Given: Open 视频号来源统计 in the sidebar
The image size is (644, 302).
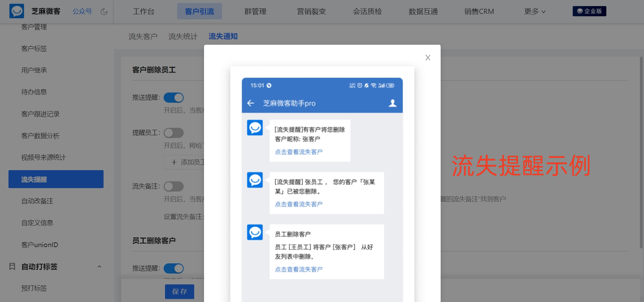Looking at the screenshot, I should (x=43, y=157).
